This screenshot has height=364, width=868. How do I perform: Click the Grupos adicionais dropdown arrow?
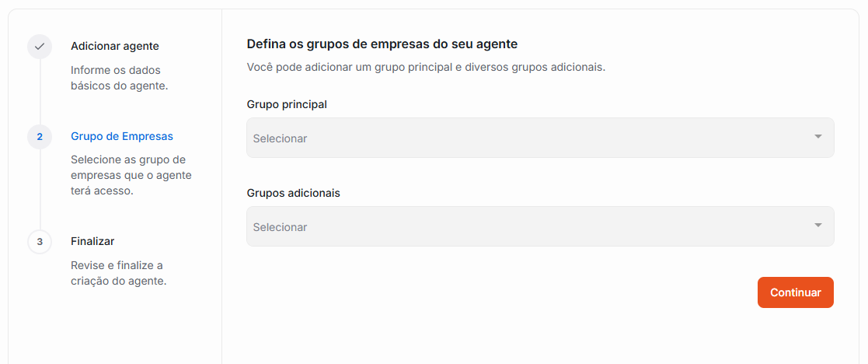pos(817,226)
